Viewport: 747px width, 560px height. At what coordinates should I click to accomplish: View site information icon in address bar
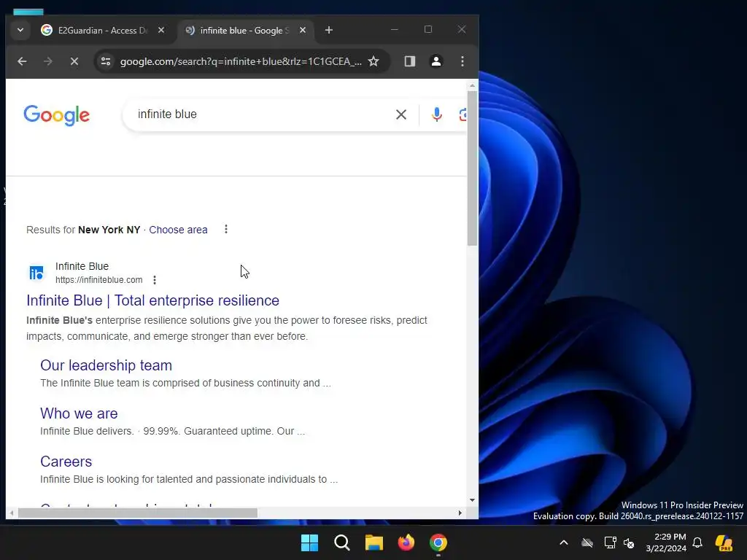(x=106, y=61)
